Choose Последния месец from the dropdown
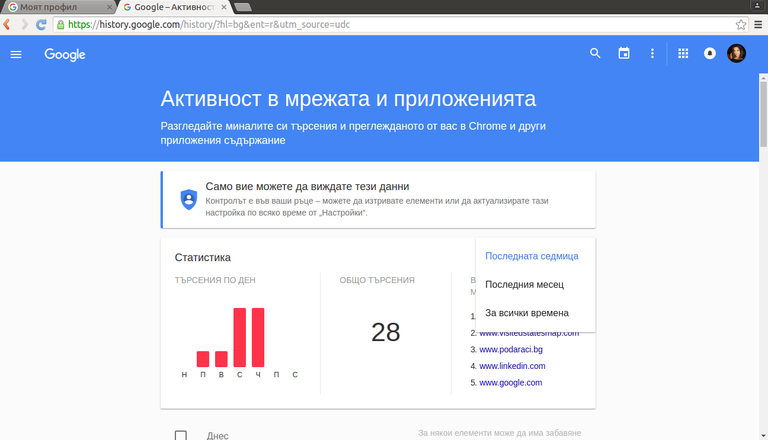The image size is (768, 440). [525, 285]
